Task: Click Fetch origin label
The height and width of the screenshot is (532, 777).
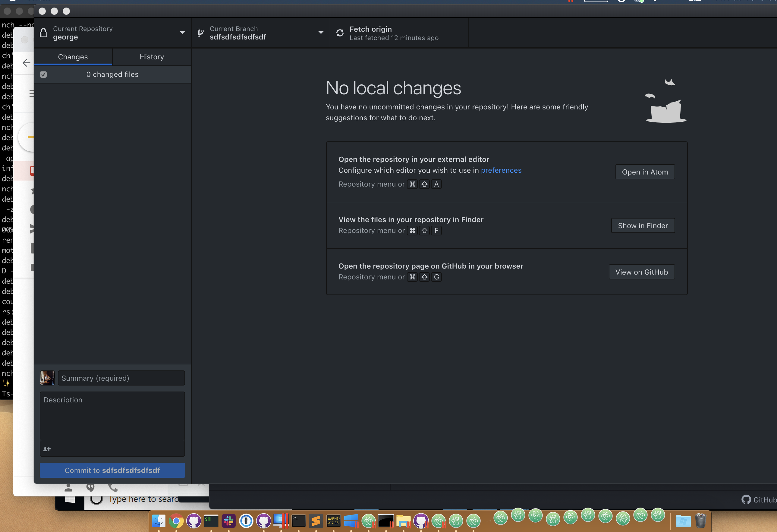Action: pos(370,29)
